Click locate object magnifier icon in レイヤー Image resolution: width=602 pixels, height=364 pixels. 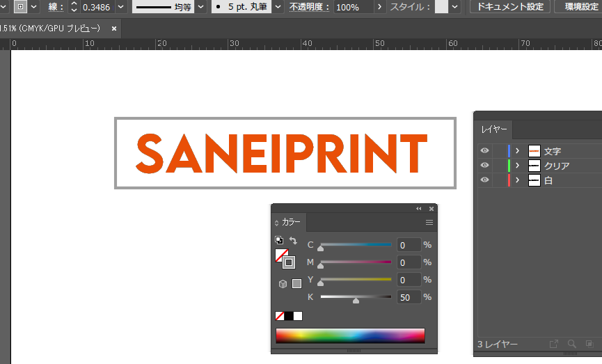point(571,344)
